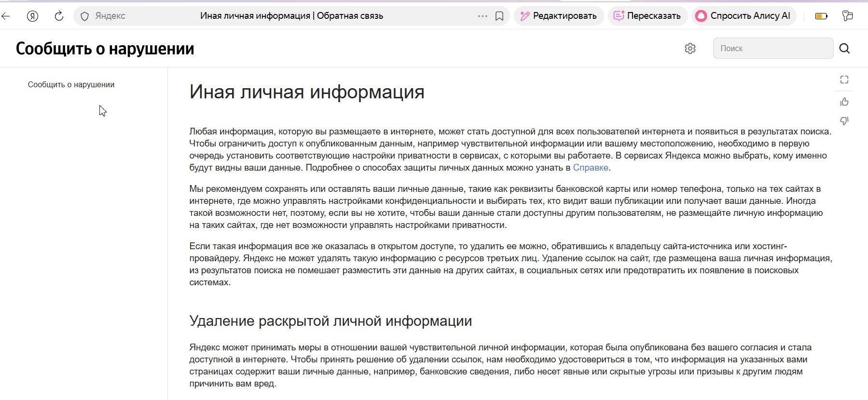Open Спросить Алису AI
This screenshot has width=868, height=400.
pyautogui.click(x=744, y=16)
